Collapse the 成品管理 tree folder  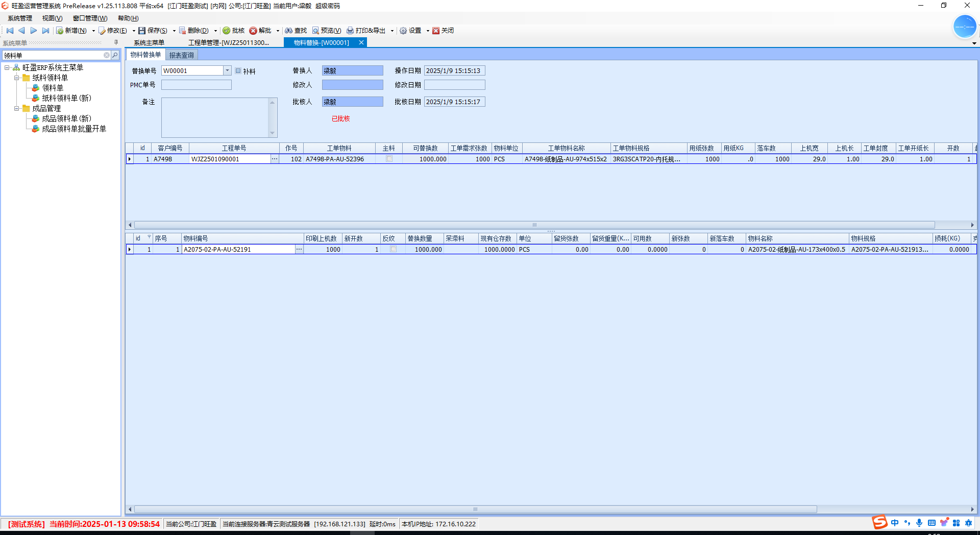(17, 108)
